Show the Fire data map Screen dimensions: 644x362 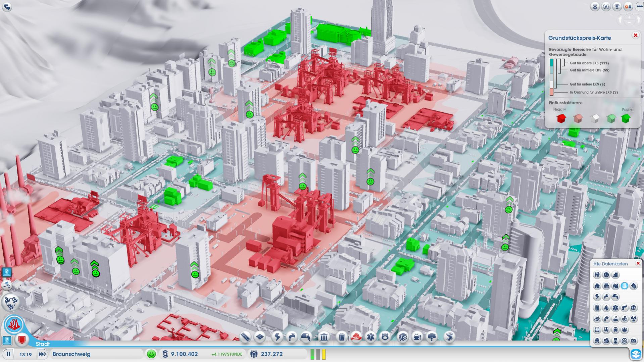coord(606,308)
